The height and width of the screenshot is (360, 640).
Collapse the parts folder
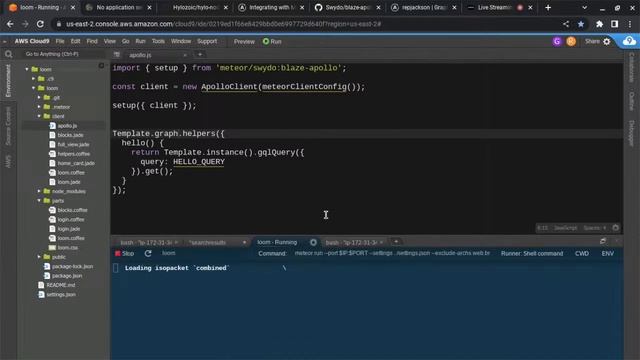[39, 200]
